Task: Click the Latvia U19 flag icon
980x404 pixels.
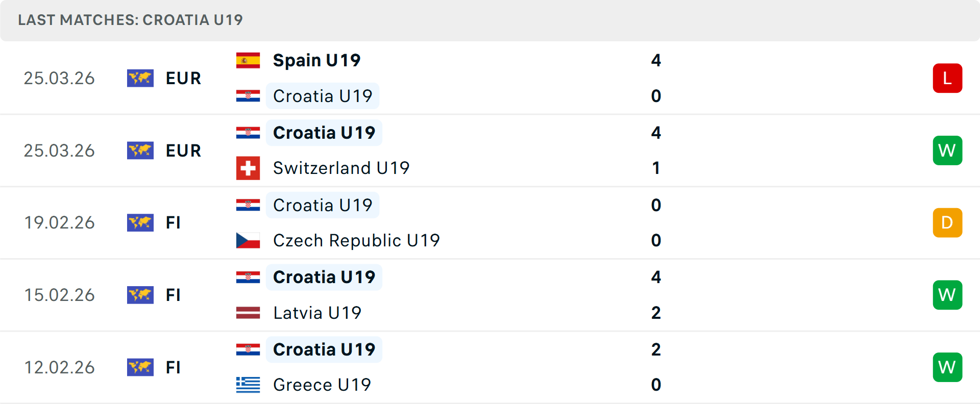Action: 248,313
